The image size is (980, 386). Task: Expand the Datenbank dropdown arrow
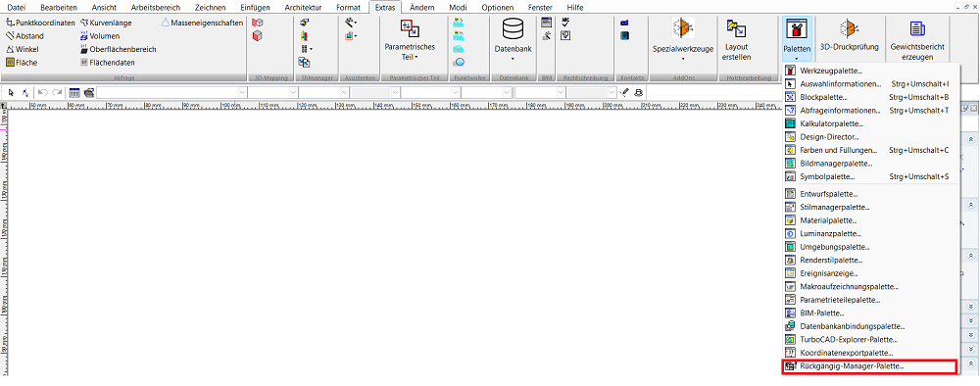(513, 60)
